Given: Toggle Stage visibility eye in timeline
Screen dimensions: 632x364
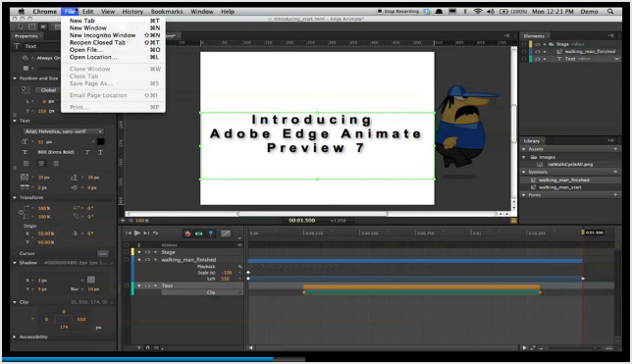Looking at the screenshot, I should coord(147,252).
